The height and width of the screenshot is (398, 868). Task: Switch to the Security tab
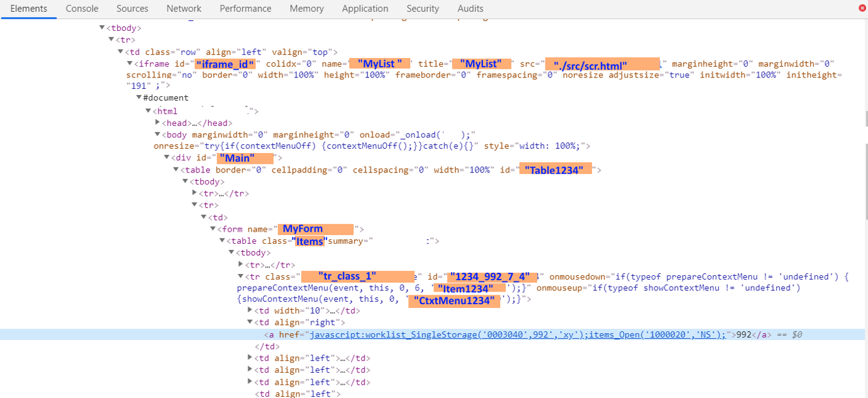(423, 8)
